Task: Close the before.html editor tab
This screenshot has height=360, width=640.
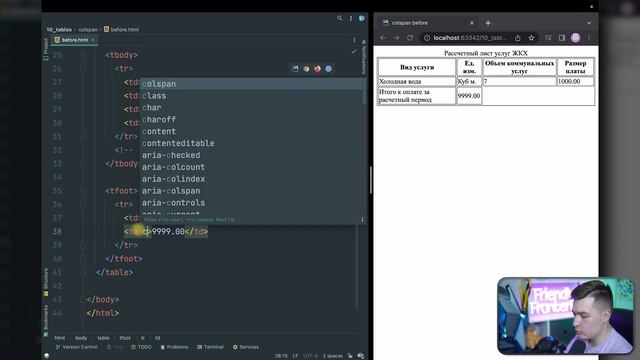Action: point(93,40)
